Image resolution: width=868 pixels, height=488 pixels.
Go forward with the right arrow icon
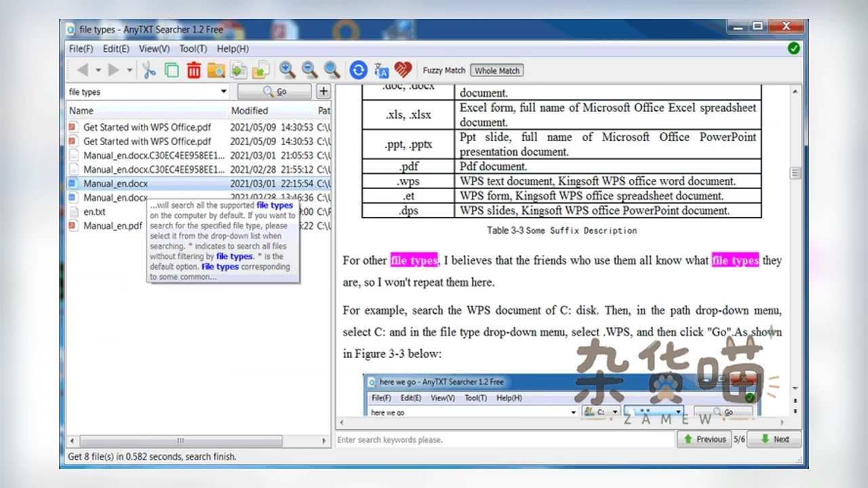tap(114, 70)
